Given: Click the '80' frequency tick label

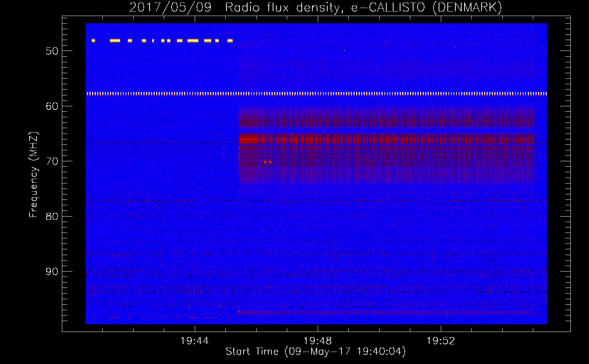Looking at the screenshot, I should 52,217.
